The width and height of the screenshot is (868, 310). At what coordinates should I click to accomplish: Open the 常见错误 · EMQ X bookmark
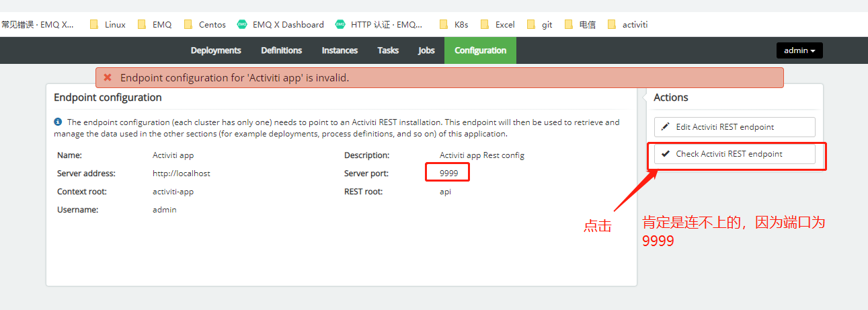(x=38, y=24)
